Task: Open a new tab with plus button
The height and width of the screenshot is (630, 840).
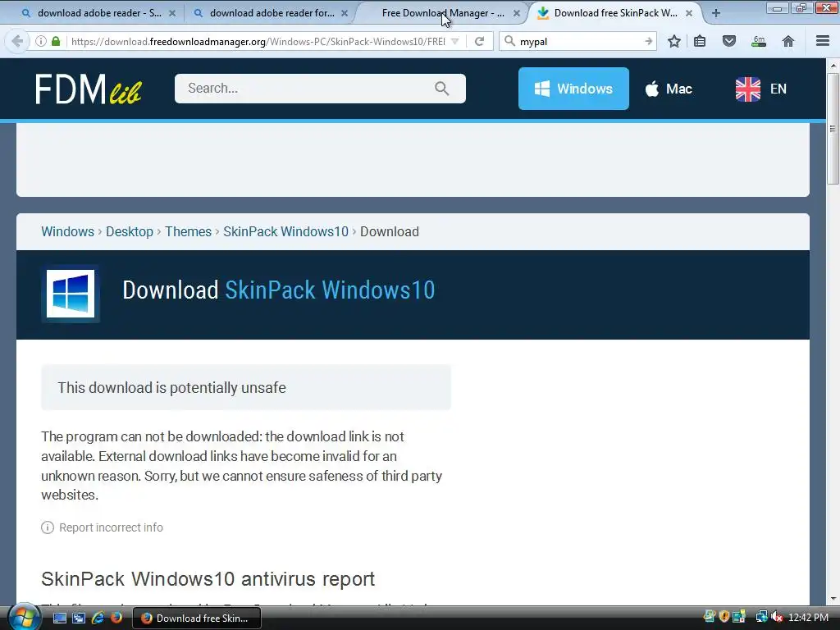Action: click(715, 13)
